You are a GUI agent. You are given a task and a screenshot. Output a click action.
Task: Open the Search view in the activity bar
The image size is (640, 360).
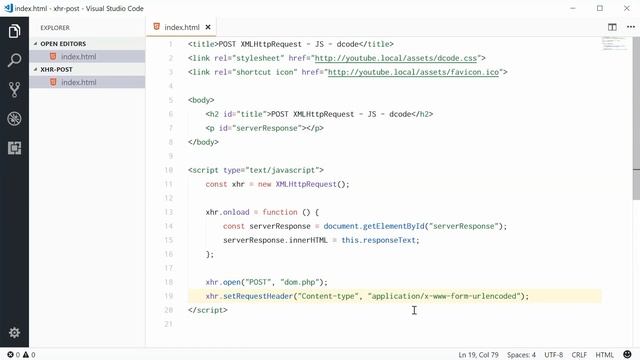(14, 60)
